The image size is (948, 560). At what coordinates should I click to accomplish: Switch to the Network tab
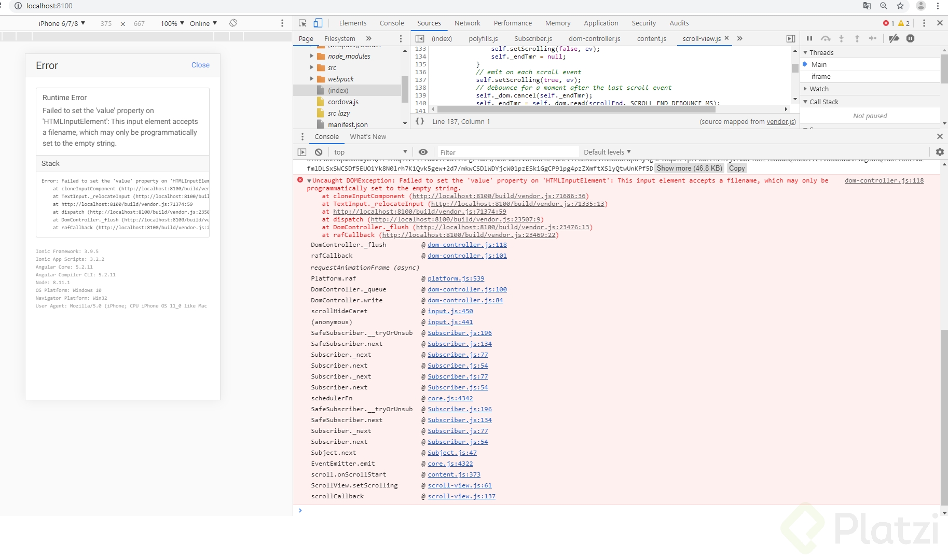pyautogui.click(x=467, y=23)
